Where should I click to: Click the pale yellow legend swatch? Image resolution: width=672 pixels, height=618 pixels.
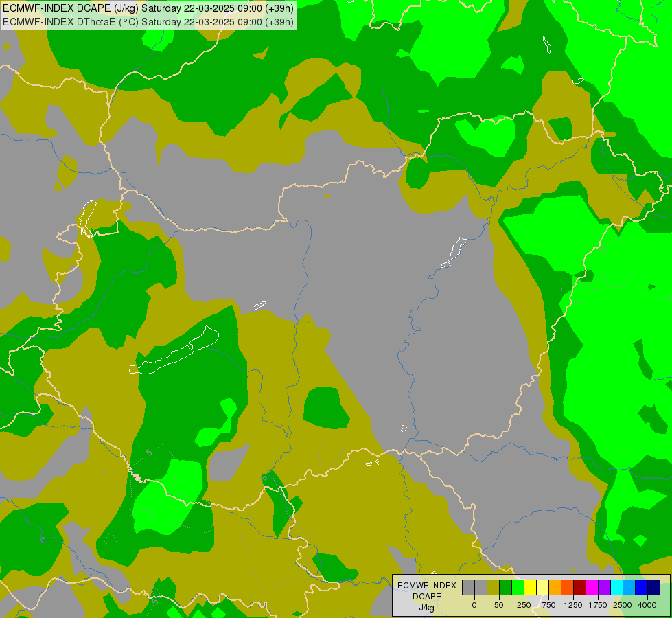click(x=542, y=588)
